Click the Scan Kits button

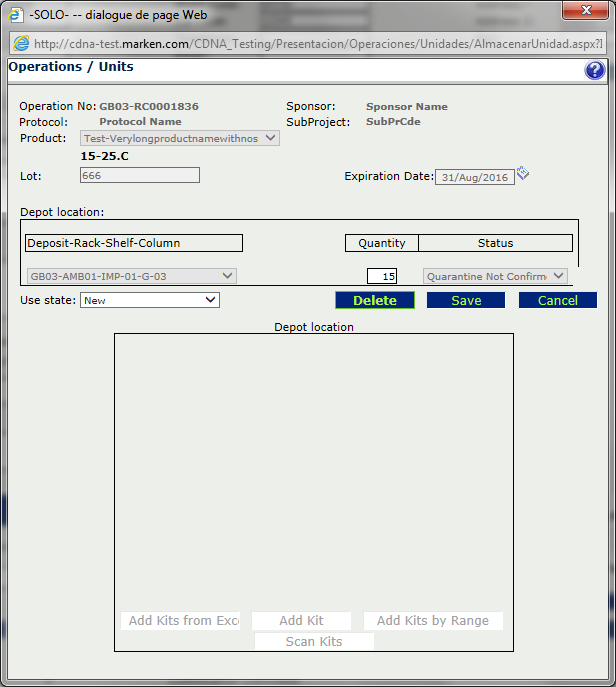[x=314, y=641]
